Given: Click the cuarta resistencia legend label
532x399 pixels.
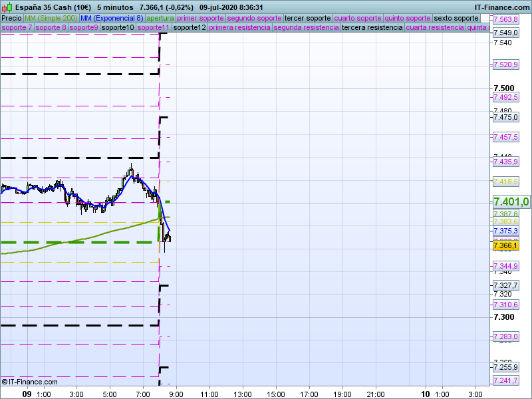Looking at the screenshot, I should [435, 28].
